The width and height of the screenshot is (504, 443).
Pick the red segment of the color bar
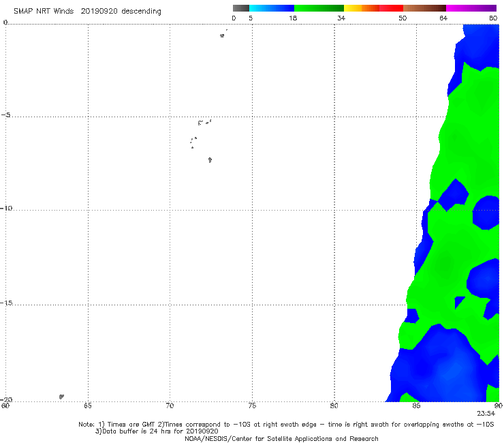[391, 8]
